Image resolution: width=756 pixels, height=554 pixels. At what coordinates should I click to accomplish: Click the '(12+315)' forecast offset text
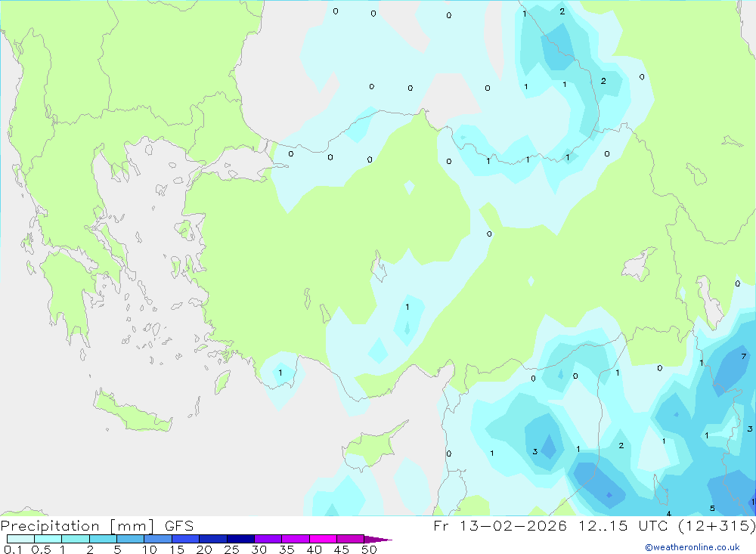coord(717,525)
